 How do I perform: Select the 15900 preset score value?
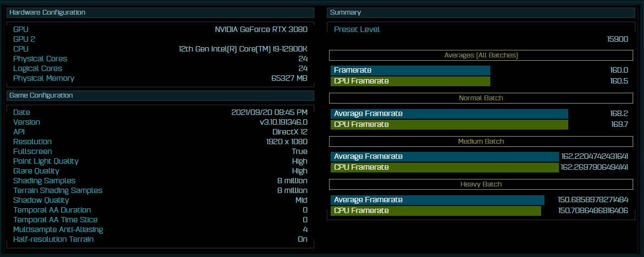pos(617,39)
